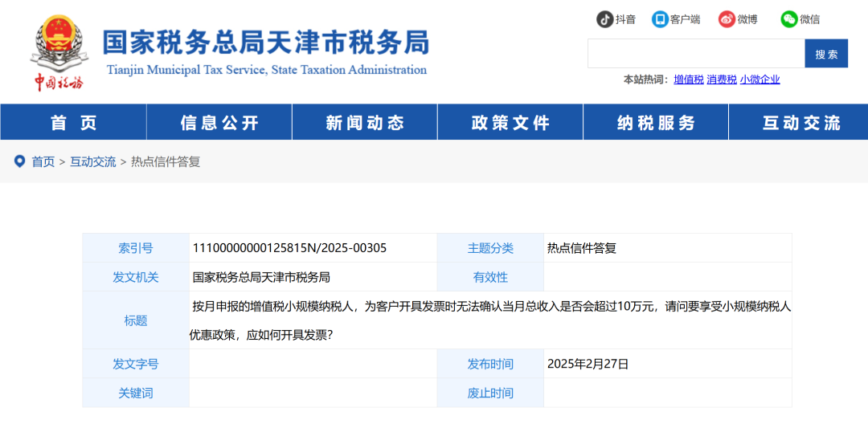The height and width of the screenshot is (436, 868).
Task: Click the Weibo (微博) icon
Action: pos(727,19)
